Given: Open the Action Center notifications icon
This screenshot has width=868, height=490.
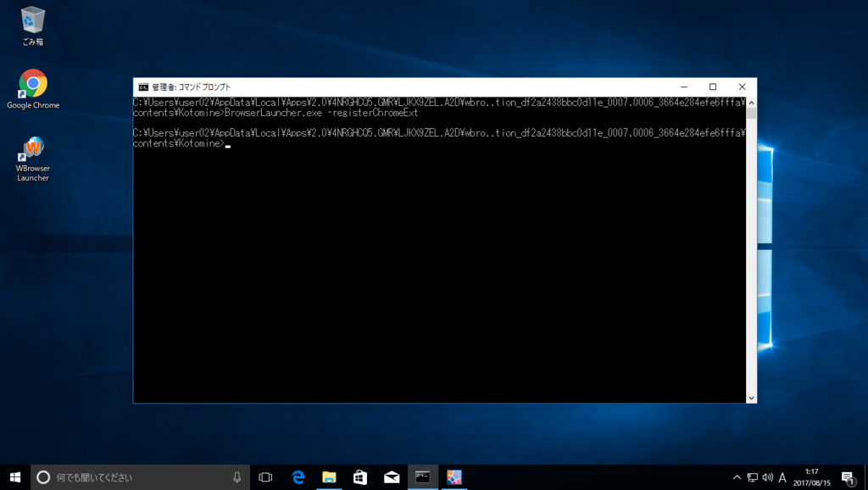Looking at the screenshot, I should [x=848, y=477].
